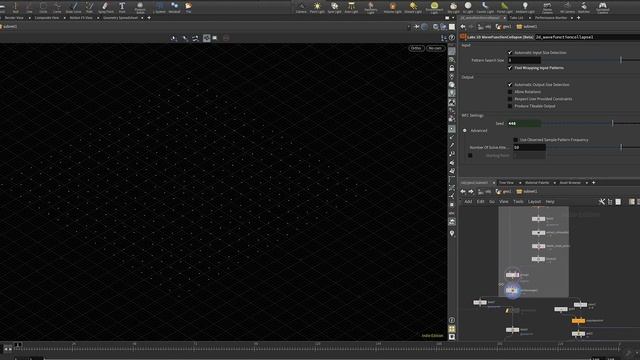The height and width of the screenshot is (360, 640).
Task: Select the Metaball shelf tool
Action: 174,7
